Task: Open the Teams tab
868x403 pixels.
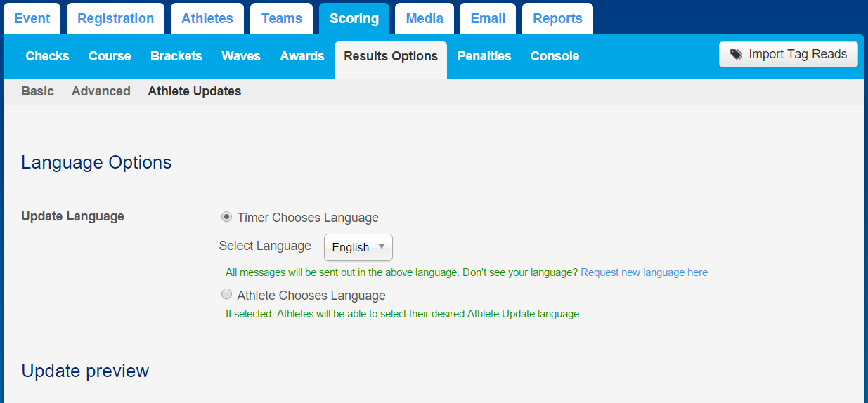Action: click(282, 19)
